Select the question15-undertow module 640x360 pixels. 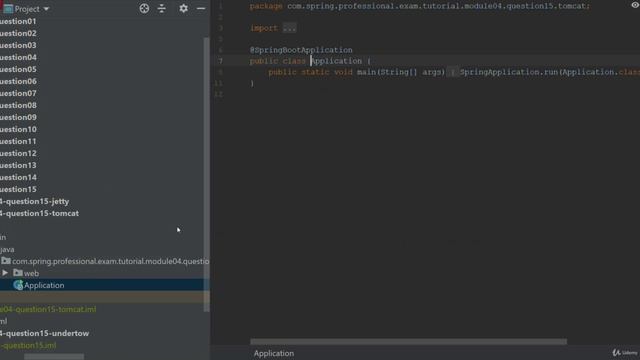tap(44, 333)
